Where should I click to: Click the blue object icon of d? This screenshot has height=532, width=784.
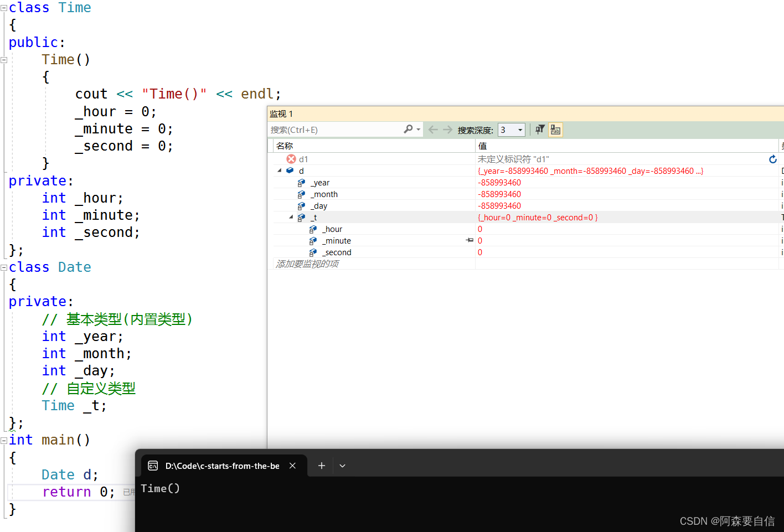point(290,171)
